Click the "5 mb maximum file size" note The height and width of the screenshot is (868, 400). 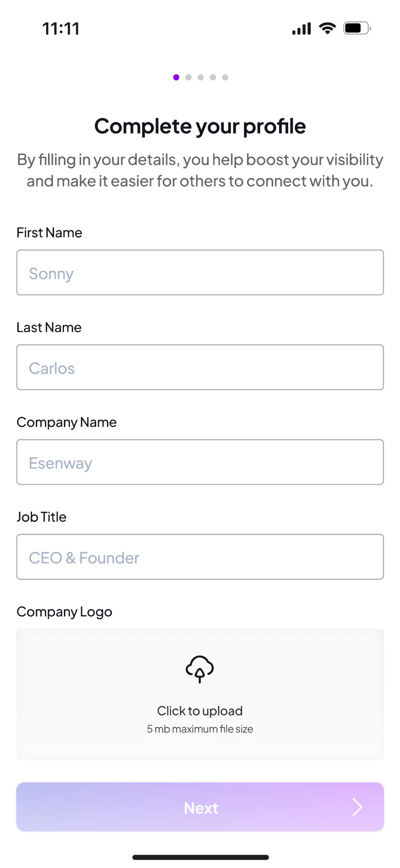[200, 729]
